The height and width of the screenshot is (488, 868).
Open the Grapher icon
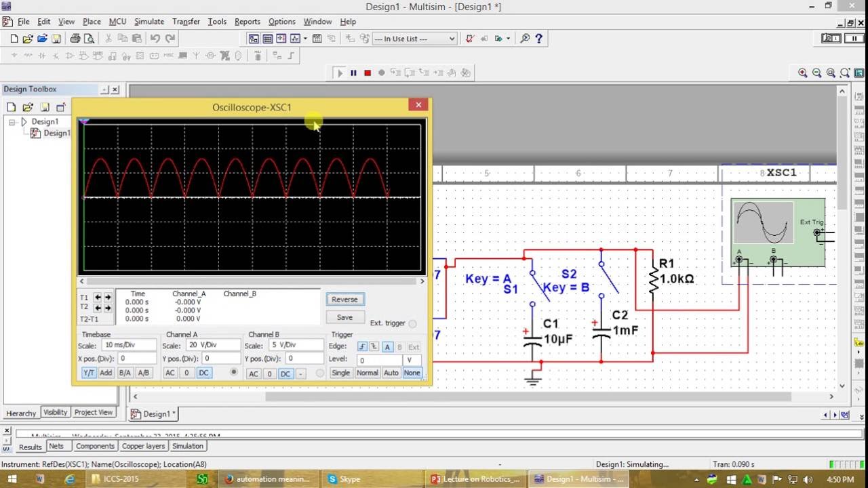[295, 39]
